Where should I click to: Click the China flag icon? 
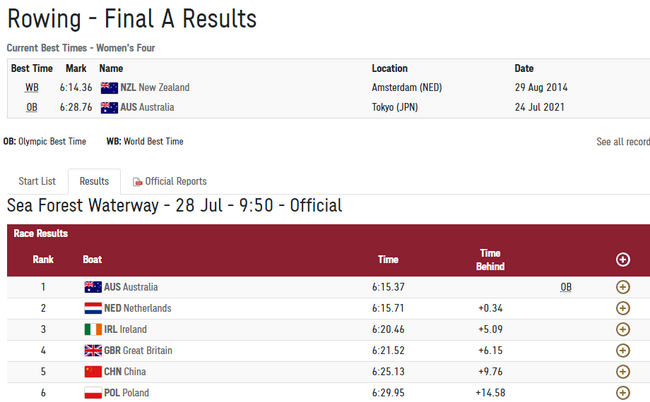pos(93,372)
